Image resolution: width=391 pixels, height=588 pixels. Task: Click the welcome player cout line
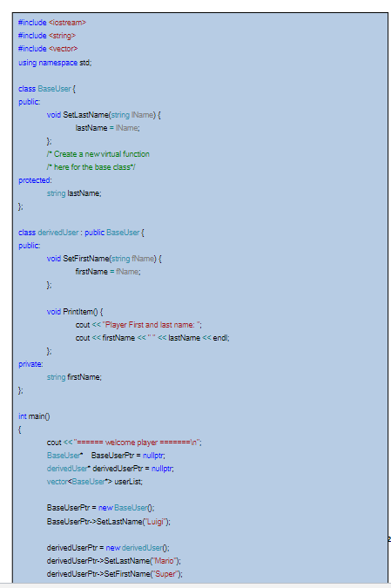(124, 443)
